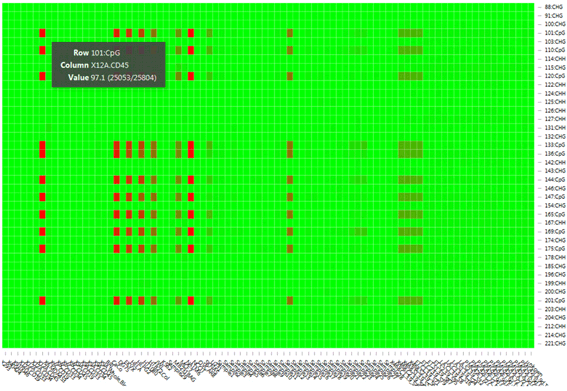
Task: Select the 185:CHG row label
Action: [x=555, y=266]
